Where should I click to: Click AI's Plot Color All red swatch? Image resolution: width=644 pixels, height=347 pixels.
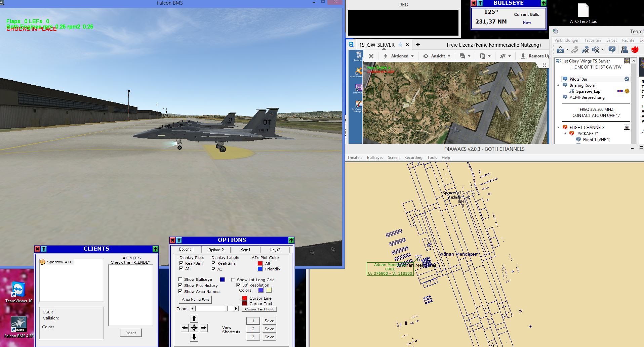(x=260, y=263)
